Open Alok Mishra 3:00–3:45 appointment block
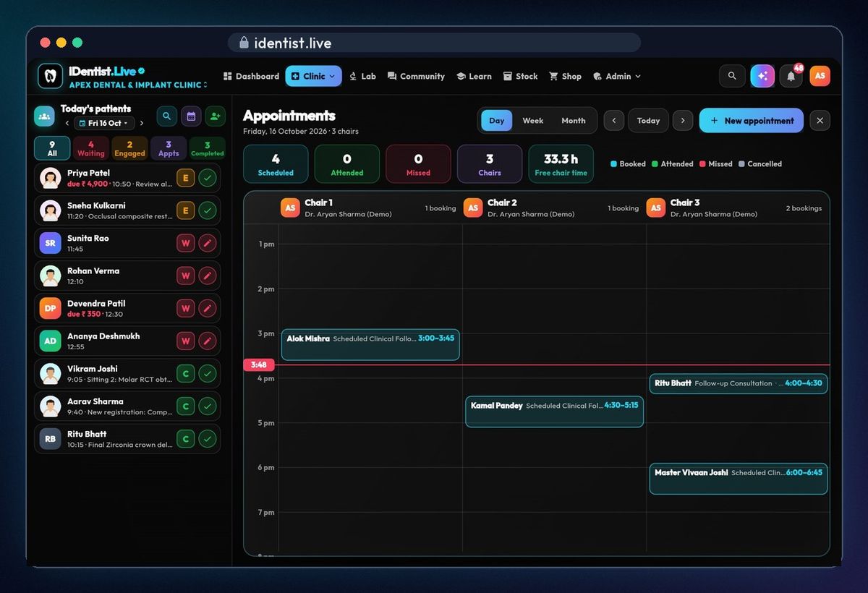The height and width of the screenshot is (593, 868). 370,345
